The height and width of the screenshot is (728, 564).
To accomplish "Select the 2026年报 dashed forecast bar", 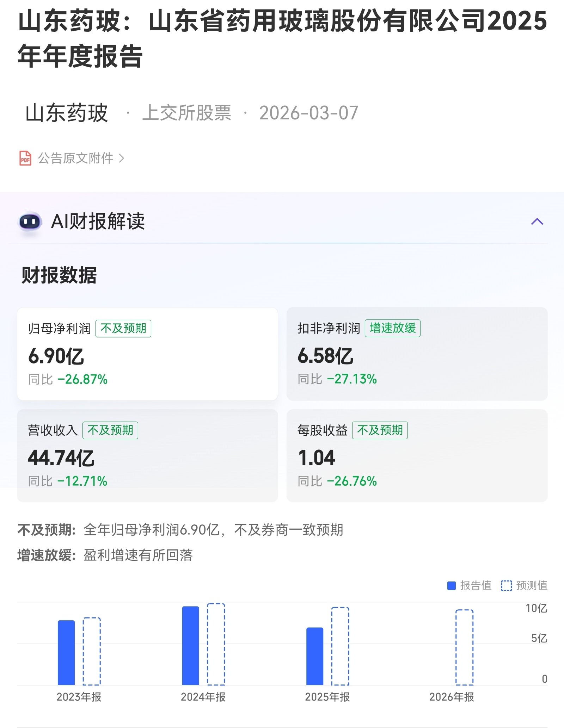I will click(x=465, y=647).
